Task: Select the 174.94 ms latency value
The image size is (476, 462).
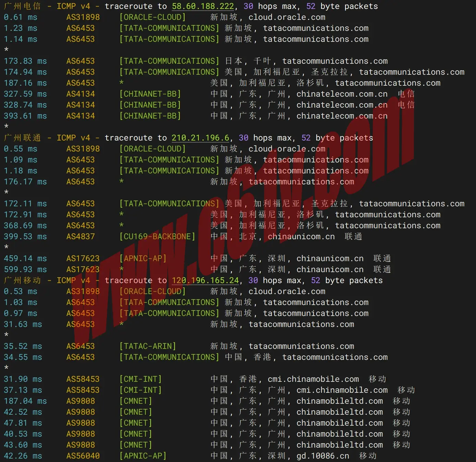Action: 25,72
